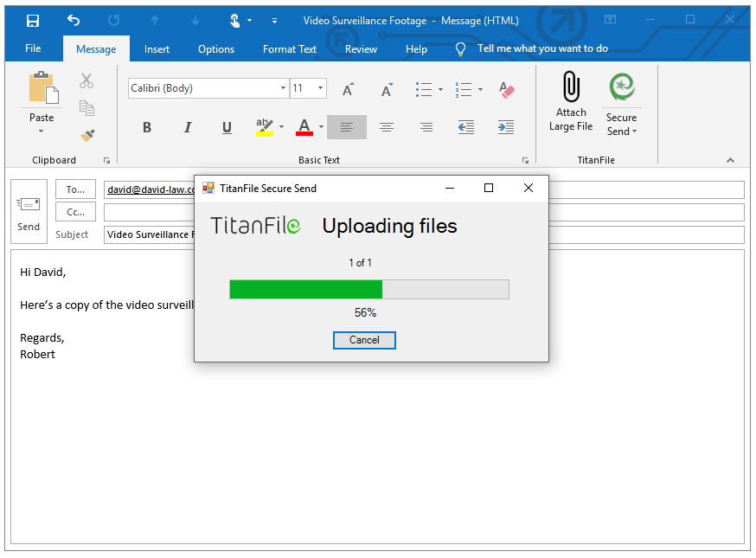Undo the last action
The width and height of the screenshot is (756, 558).
74,19
